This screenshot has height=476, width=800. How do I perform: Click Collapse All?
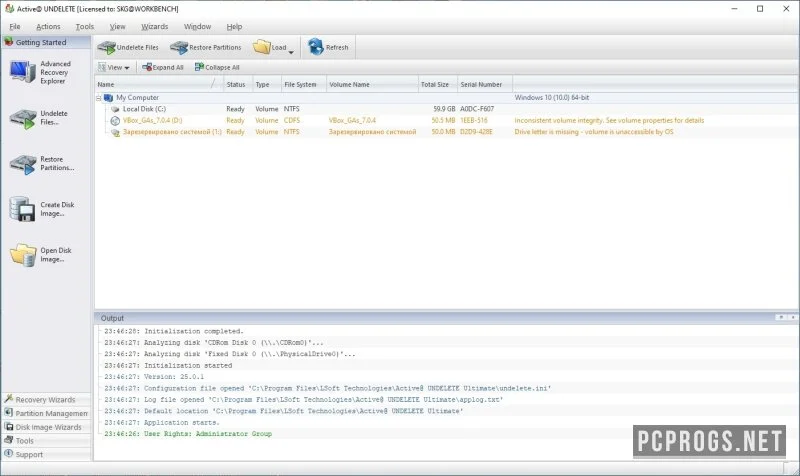[x=217, y=67]
